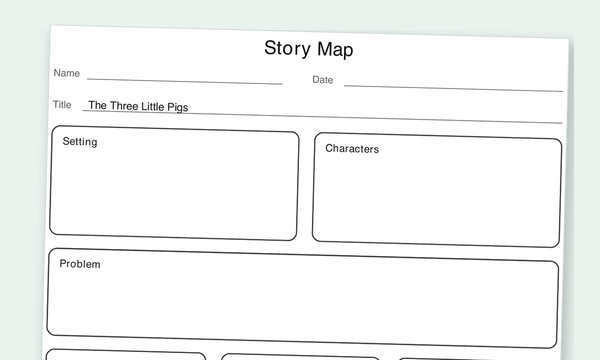Click inside the Problem box

coord(303,298)
